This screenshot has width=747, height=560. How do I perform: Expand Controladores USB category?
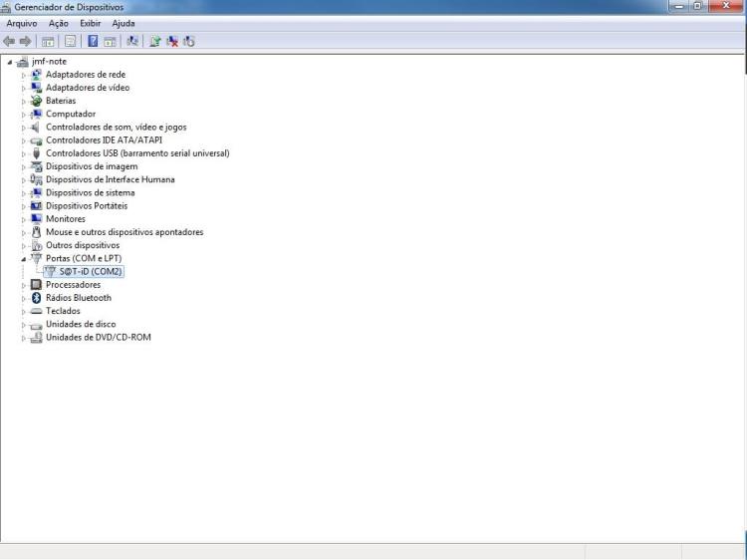(23, 153)
